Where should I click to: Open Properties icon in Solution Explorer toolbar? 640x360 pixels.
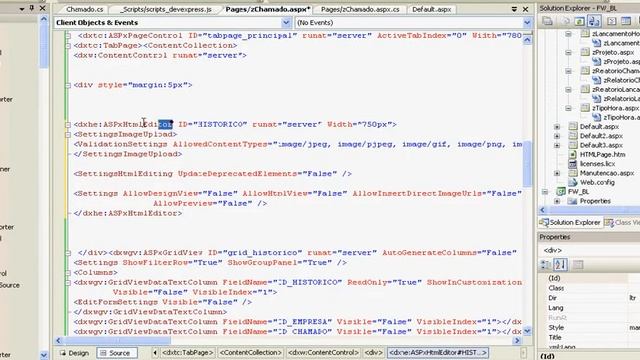(547, 21)
